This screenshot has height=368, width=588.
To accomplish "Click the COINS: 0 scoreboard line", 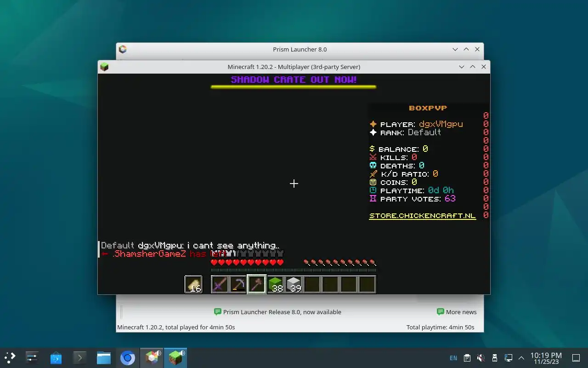I will pyautogui.click(x=393, y=182).
